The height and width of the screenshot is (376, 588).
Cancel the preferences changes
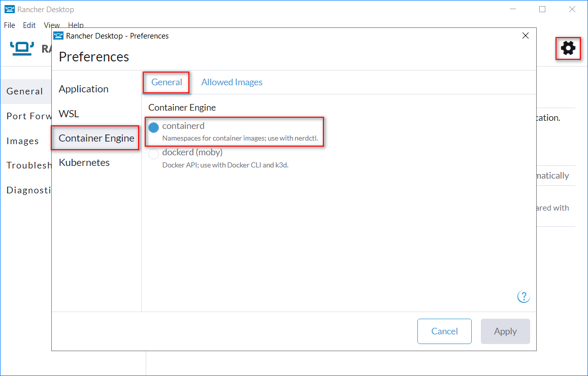(444, 331)
